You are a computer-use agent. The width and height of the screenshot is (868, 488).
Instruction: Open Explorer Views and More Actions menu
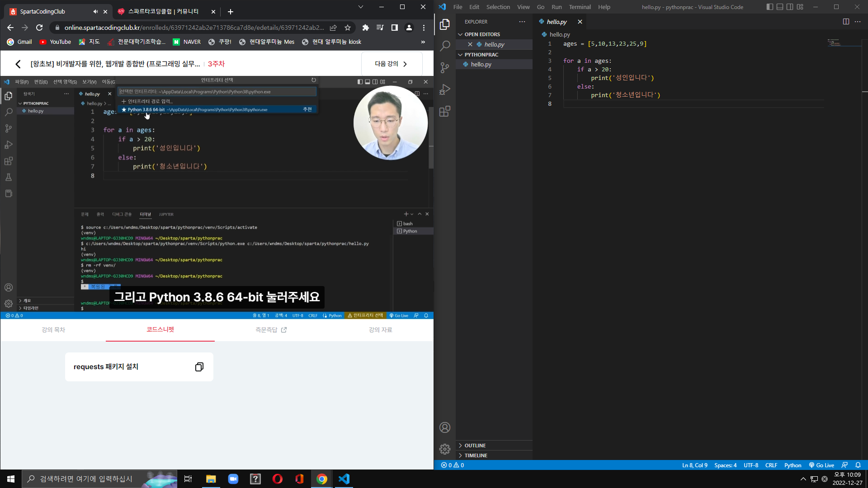[522, 22]
